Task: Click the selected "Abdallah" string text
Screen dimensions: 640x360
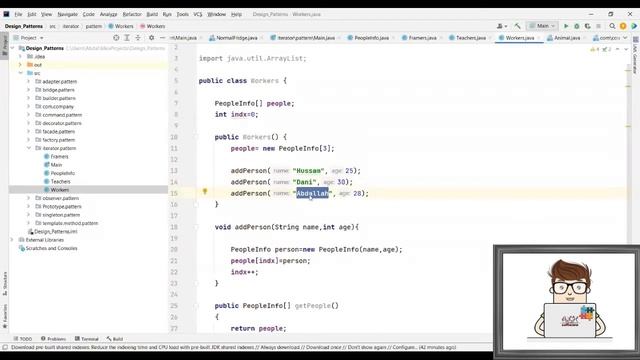Action: click(312, 193)
